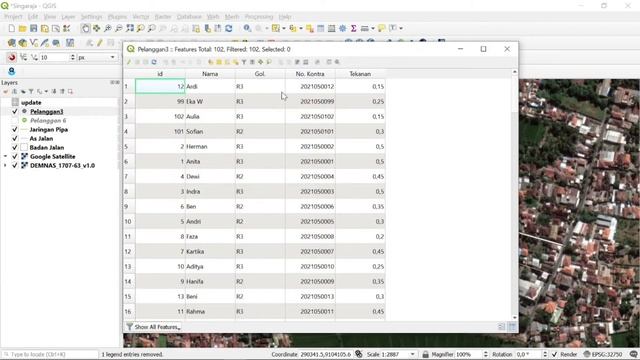The image size is (640, 360).
Task: Expand the Google Satellite layer tree
Action: (x=5, y=156)
